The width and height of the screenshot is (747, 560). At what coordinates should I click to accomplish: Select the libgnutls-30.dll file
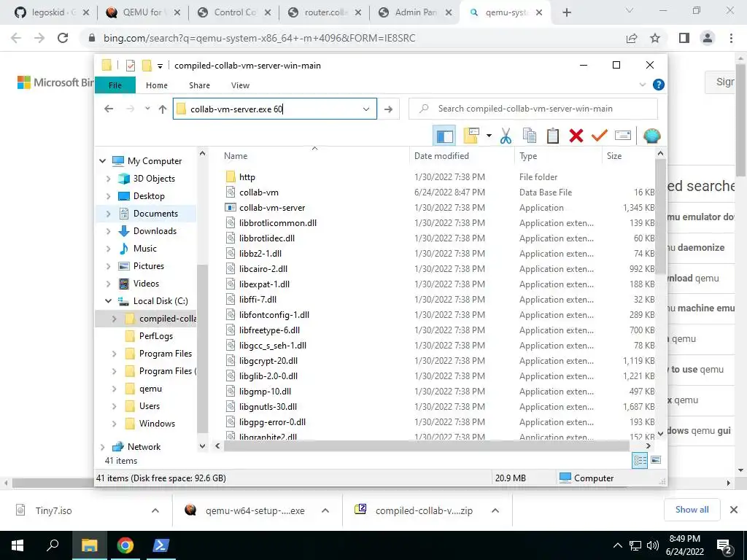click(x=268, y=407)
